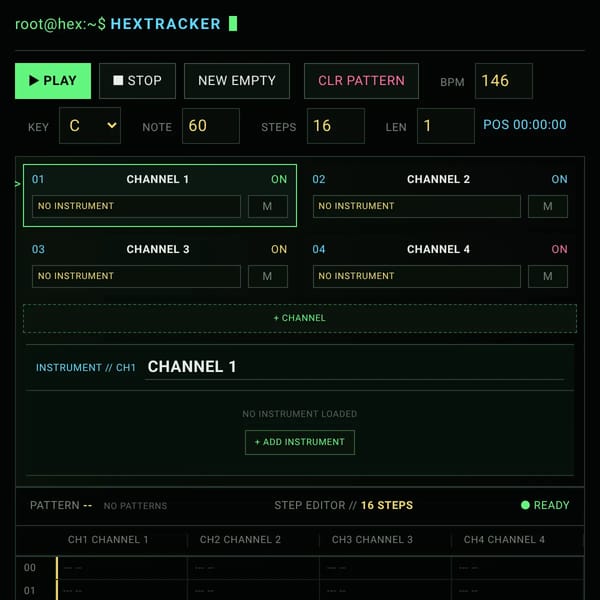
Task: Select the CH4 CHANNEL 4 column header
Action: [504, 540]
